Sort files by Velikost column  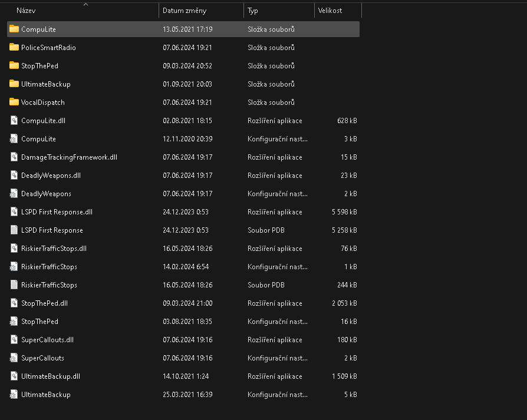(x=330, y=11)
